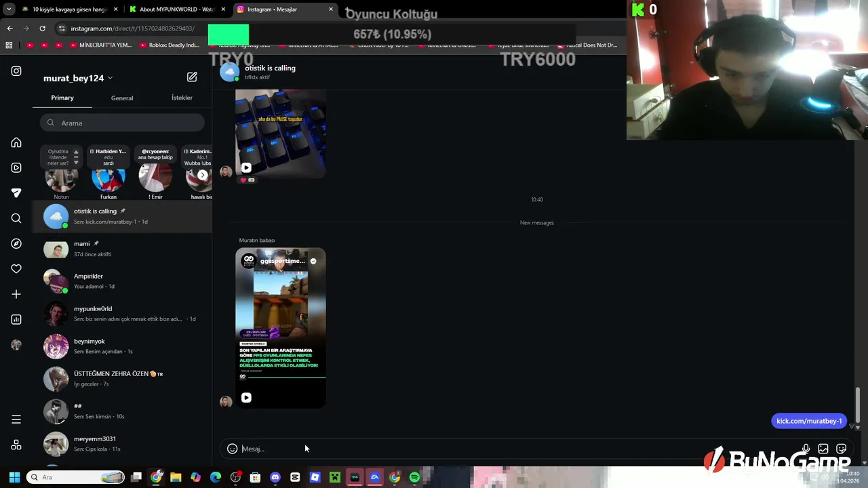This screenshot has width=868, height=488.
Task: Open the dashboard chart icon in sidebar
Action: click(16, 319)
